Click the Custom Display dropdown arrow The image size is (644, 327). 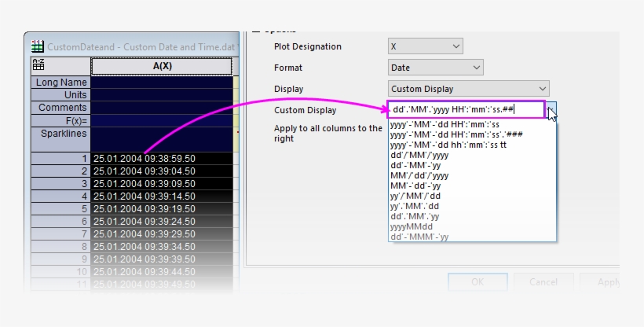coord(551,110)
